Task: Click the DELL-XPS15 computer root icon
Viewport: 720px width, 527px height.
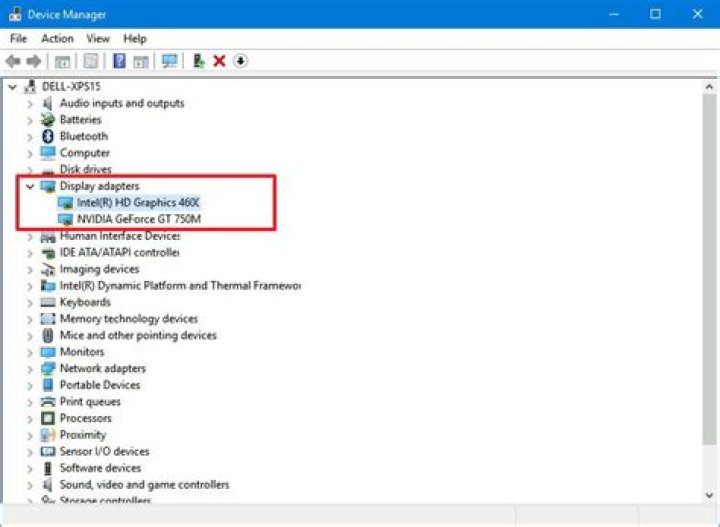Action: 30,86
